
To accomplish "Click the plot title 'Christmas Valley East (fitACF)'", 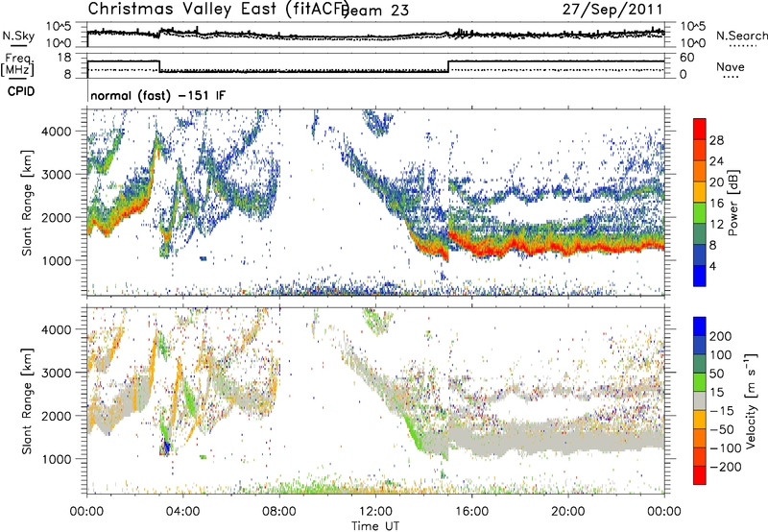I will click(x=219, y=10).
